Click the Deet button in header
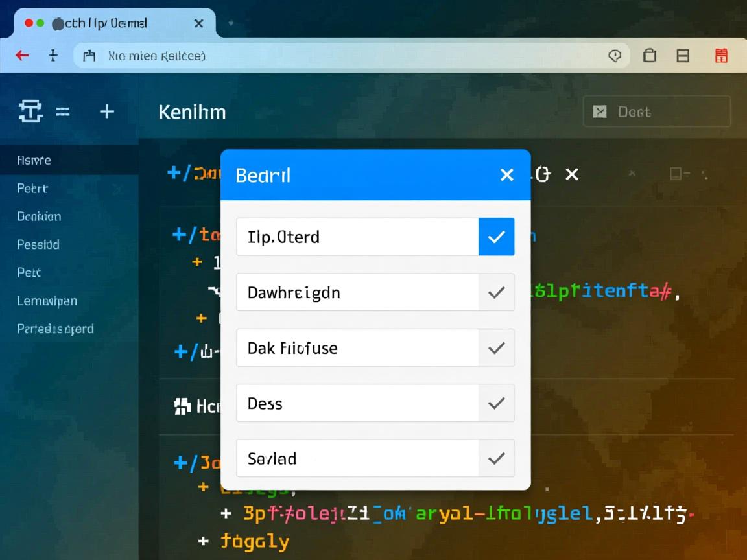This screenshot has height=560, width=747. [656, 111]
